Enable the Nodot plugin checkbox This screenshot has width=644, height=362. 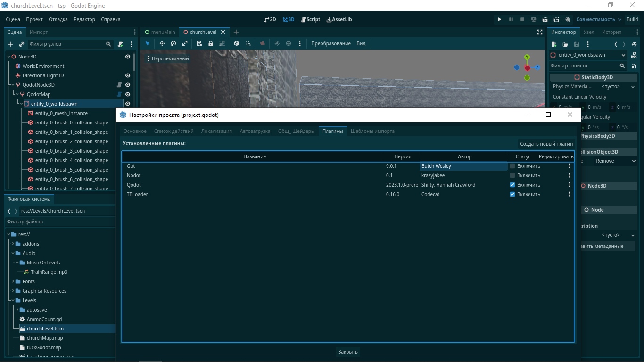click(x=512, y=175)
